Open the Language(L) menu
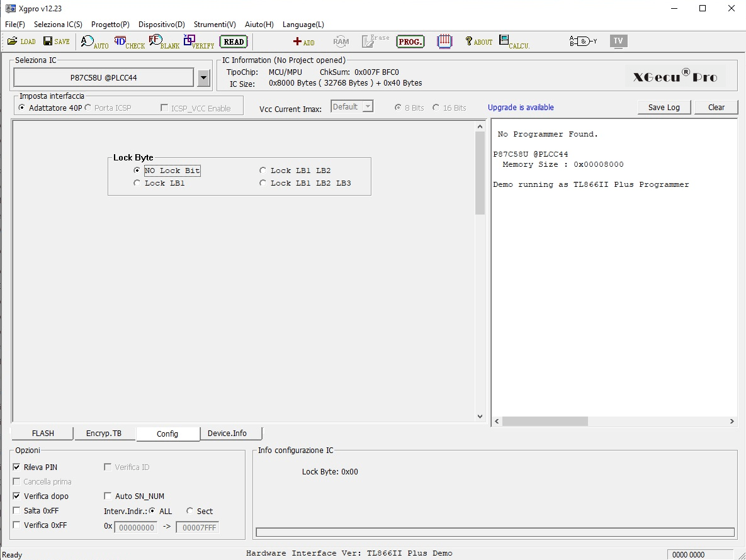Image resolution: width=746 pixels, height=560 pixels. (x=303, y=25)
